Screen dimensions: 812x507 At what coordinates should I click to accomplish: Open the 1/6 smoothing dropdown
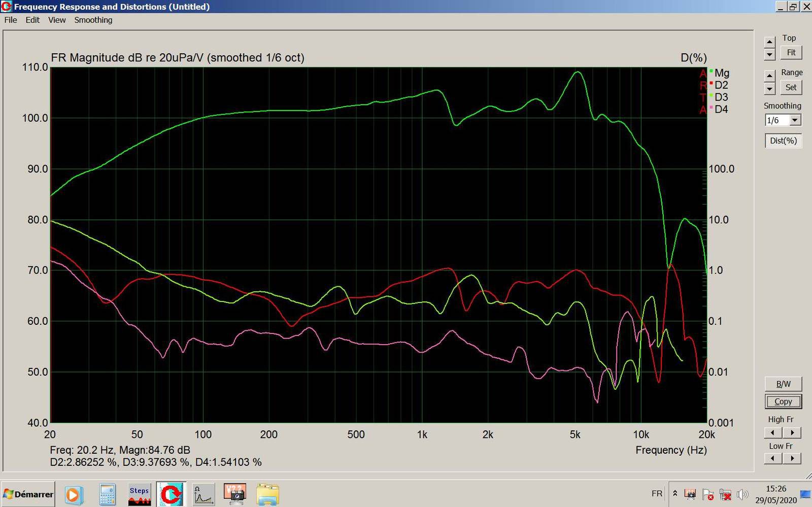pos(795,120)
